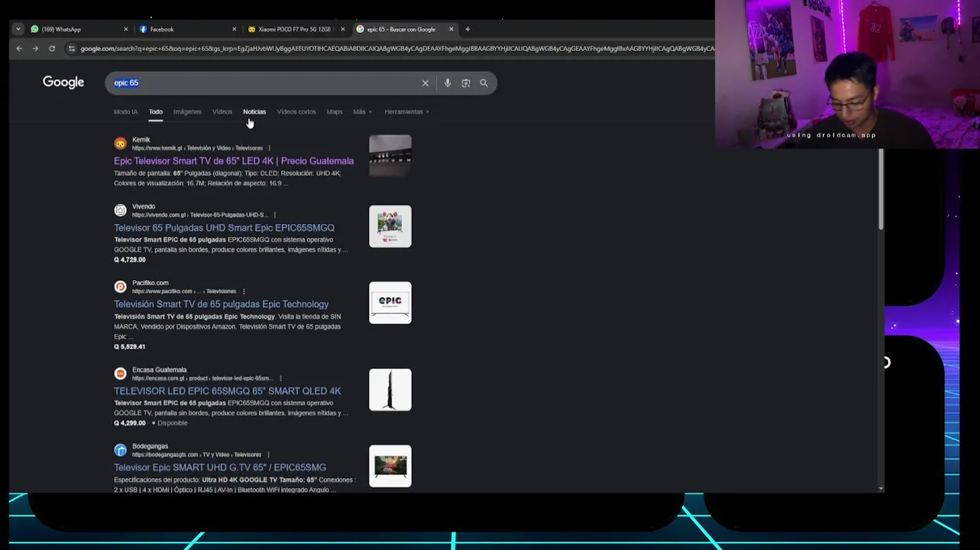Click the Vivendo result thumbnail image
Image resolution: width=980 pixels, height=550 pixels.
pos(390,227)
